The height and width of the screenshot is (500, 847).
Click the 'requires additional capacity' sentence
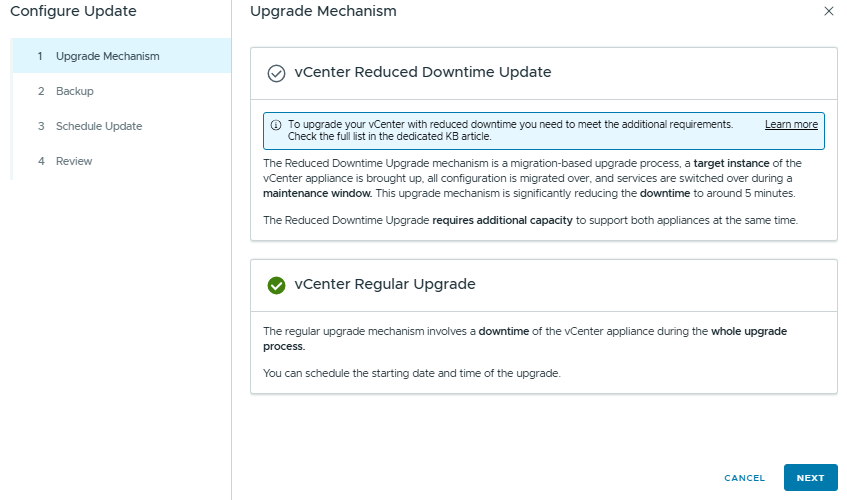(530, 220)
